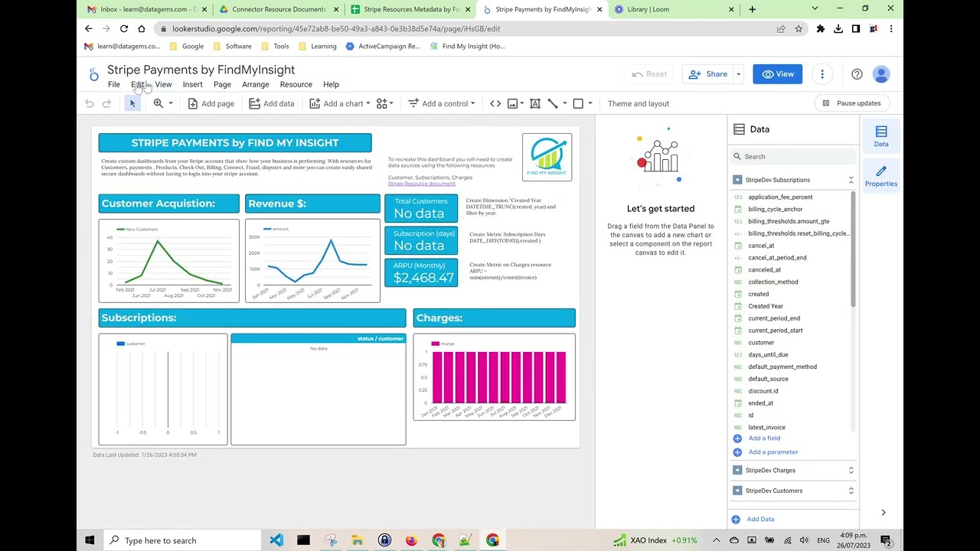
Task: Select the text box tool
Action: 535,103
